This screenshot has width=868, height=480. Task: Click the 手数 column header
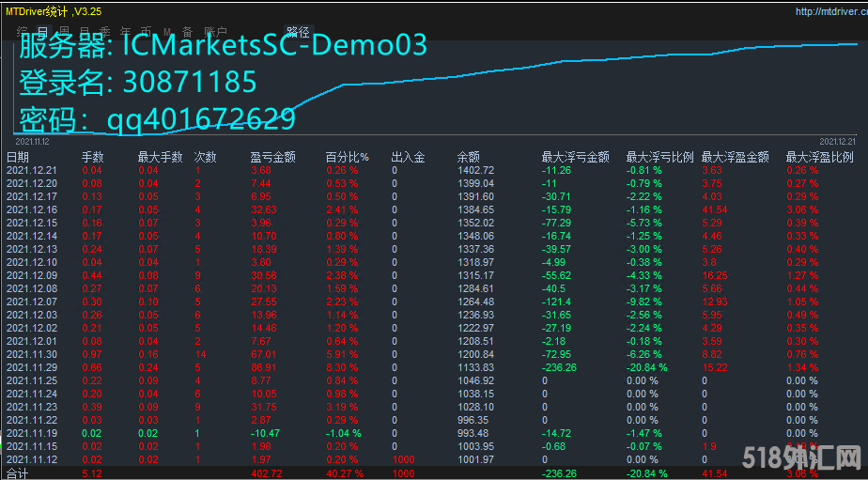point(93,157)
